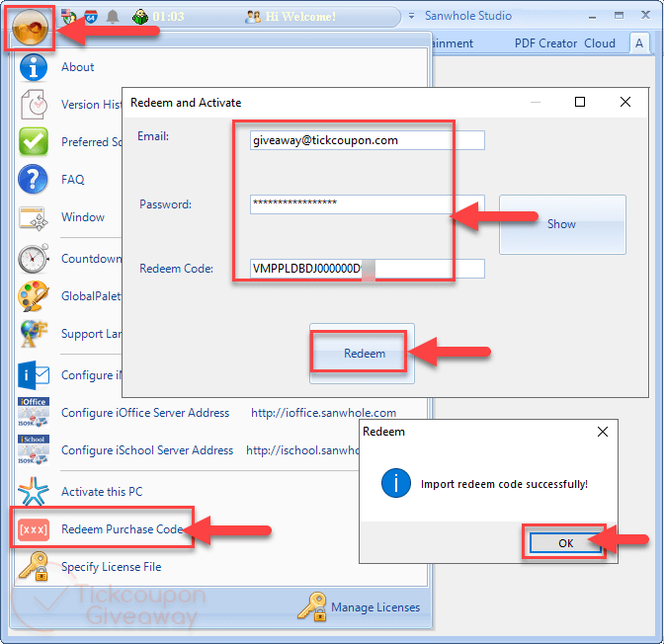Screen dimensions: 664x644
Task: Click the FAQ question mark icon
Action: [x=33, y=179]
